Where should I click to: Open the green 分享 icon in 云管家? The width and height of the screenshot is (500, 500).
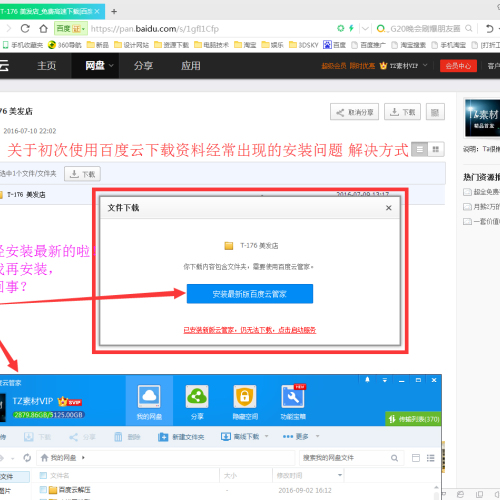tap(197, 402)
